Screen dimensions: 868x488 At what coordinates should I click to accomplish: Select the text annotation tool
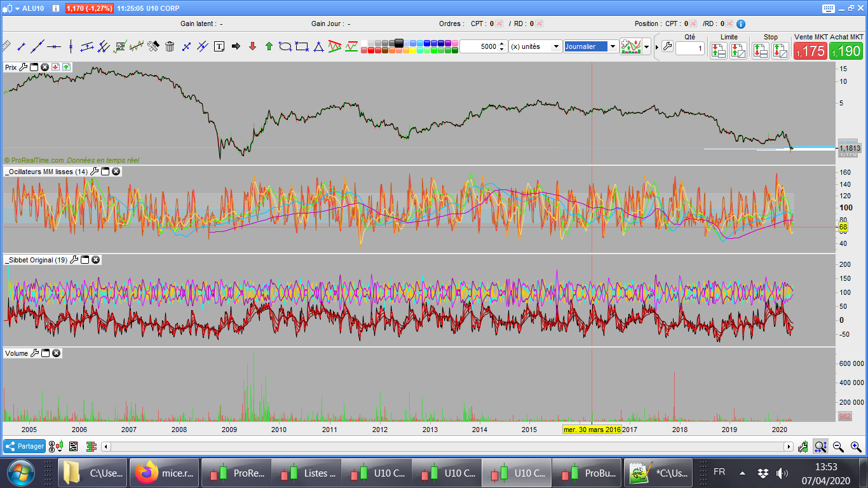(219, 46)
